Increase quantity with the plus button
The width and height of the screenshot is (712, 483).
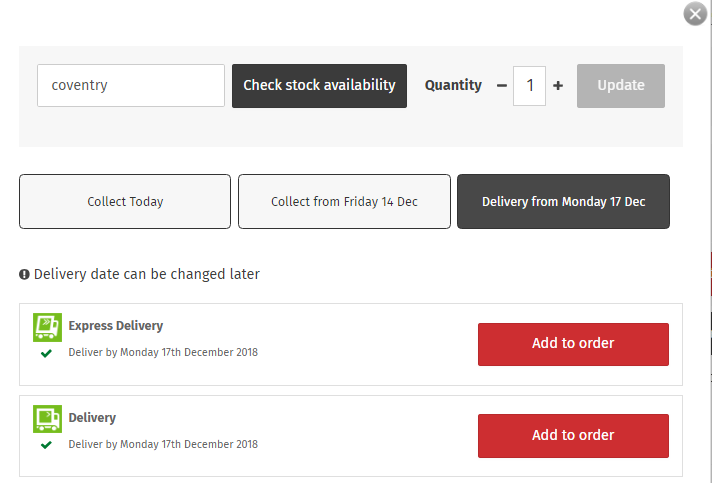coord(558,85)
